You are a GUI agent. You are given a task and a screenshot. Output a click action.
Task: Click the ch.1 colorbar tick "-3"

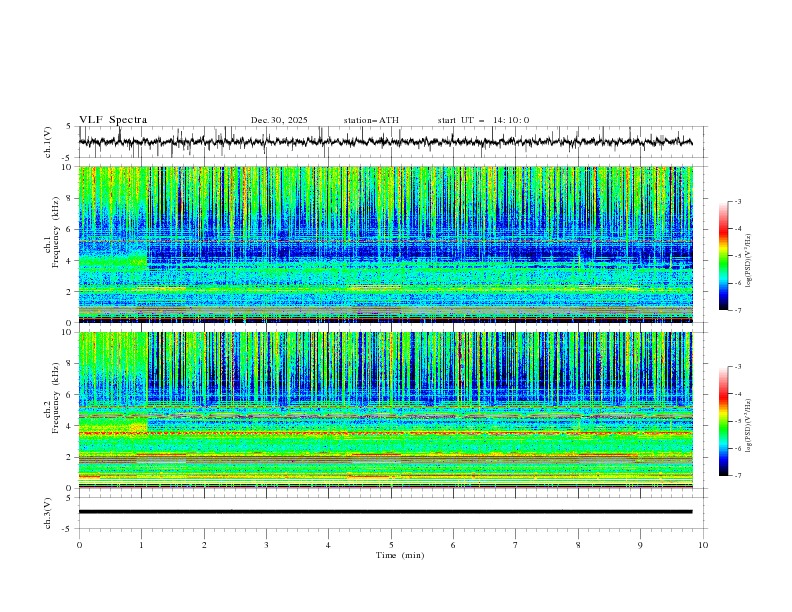coord(738,201)
